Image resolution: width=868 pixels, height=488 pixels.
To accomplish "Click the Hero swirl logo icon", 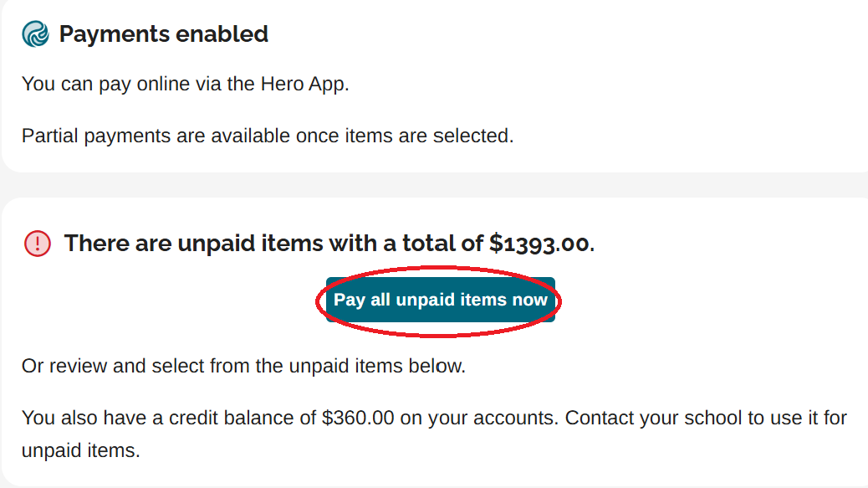I will [36, 34].
